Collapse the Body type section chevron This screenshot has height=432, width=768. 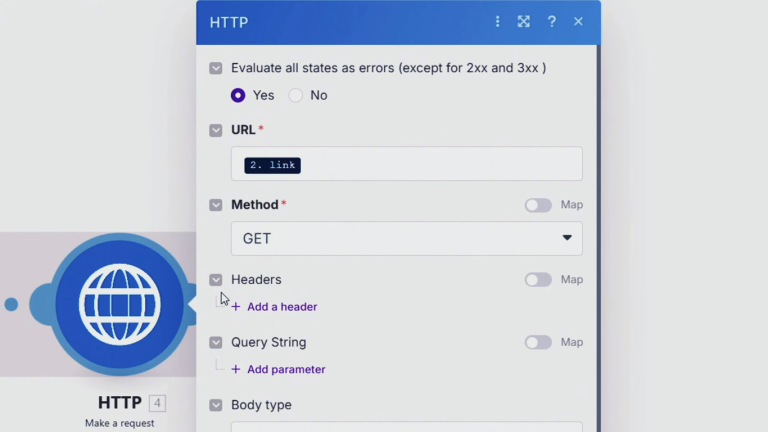point(216,405)
